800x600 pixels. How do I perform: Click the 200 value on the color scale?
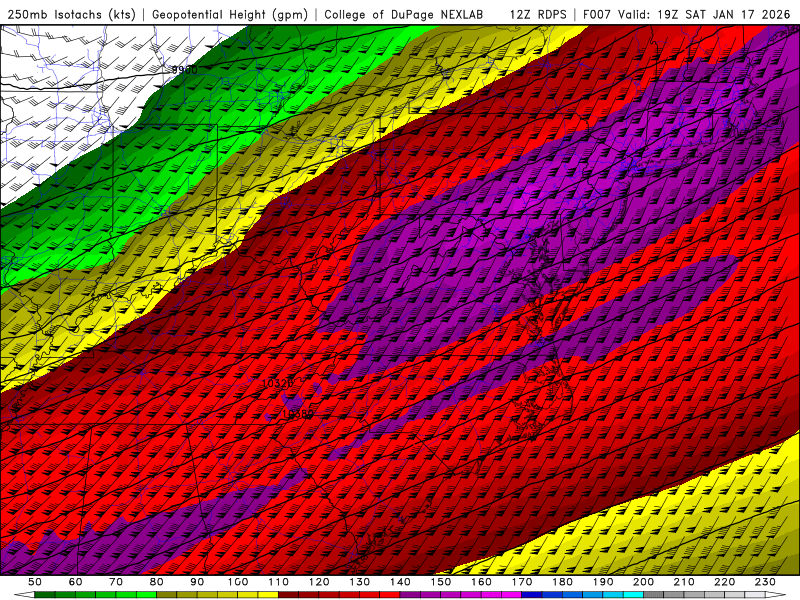(x=643, y=582)
